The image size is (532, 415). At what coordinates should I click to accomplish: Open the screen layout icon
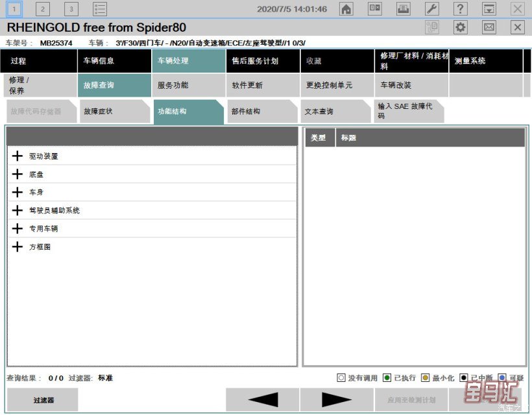tap(374, 9)
